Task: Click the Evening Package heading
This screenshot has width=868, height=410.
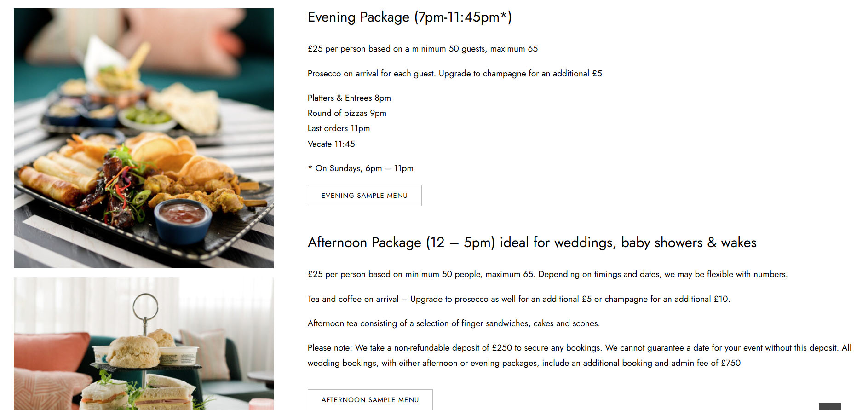Action: click(409, 17)
